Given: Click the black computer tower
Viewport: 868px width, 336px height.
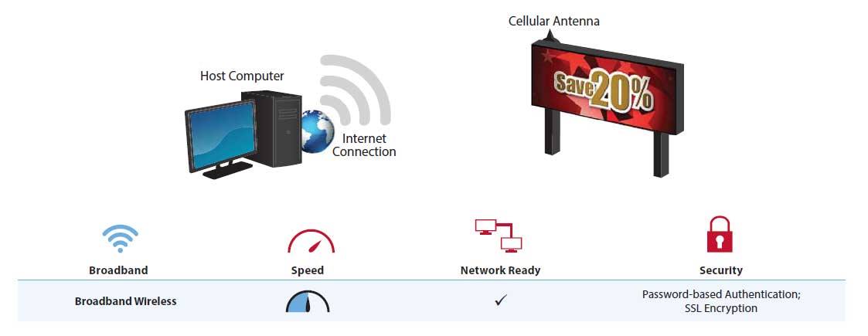Looking at the screenshot, I should pos(273,128).
